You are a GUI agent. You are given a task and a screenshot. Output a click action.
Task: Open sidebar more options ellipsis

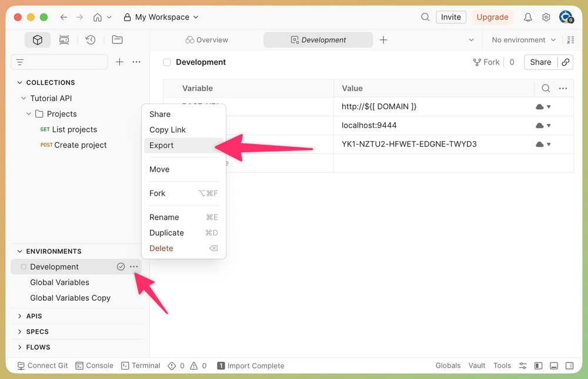coord(136,62)
